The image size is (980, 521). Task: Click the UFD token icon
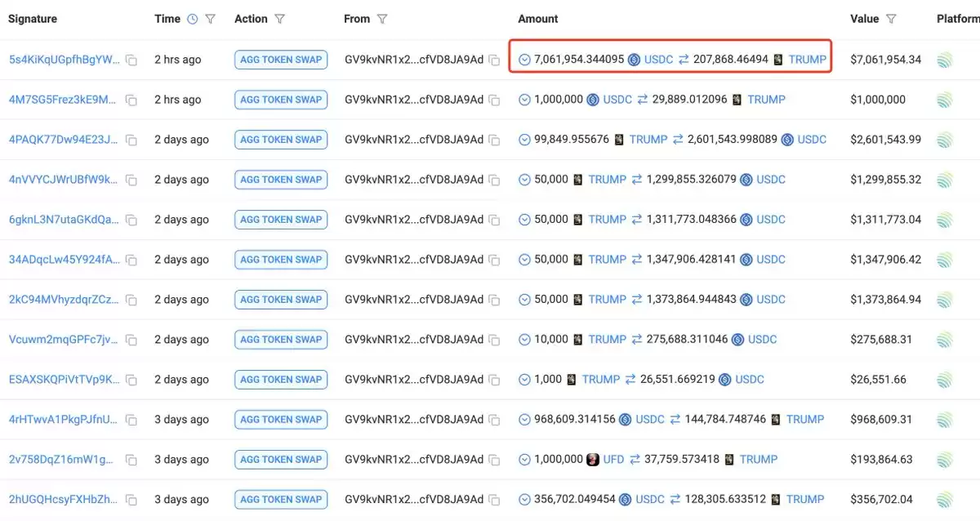click(x=593, y=460)
